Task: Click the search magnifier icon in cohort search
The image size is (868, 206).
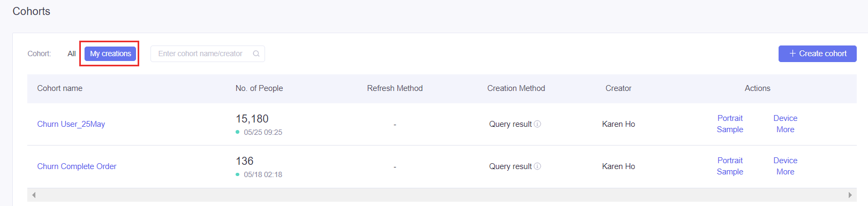Action: 256,54
